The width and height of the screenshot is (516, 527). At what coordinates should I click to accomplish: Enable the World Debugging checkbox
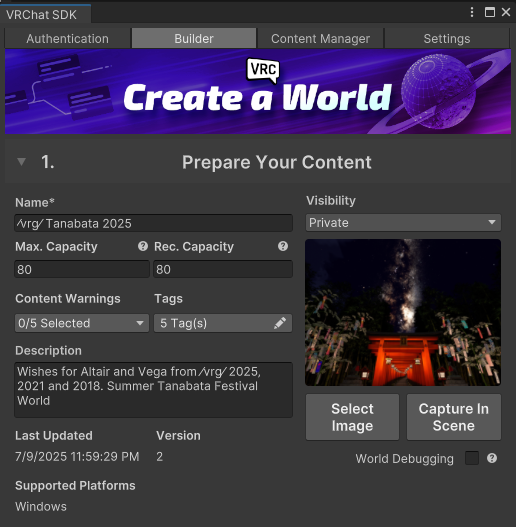472,458
